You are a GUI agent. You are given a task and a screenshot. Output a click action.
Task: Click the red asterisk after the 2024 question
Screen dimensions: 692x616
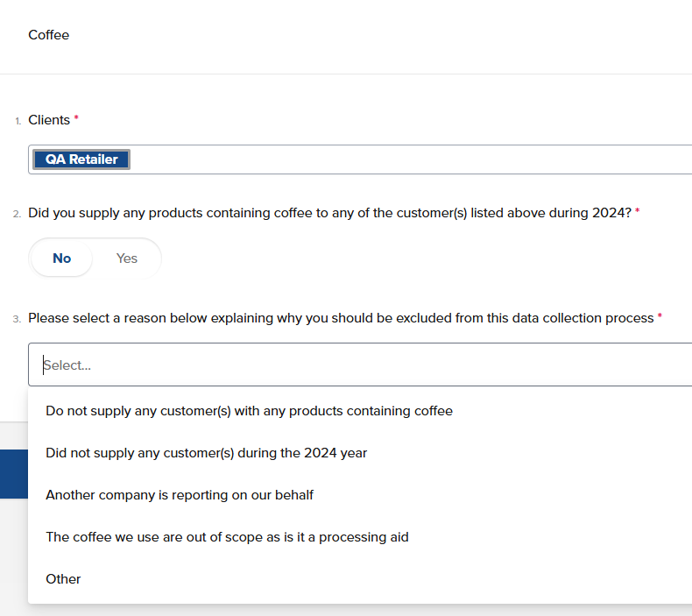(638, 210)
